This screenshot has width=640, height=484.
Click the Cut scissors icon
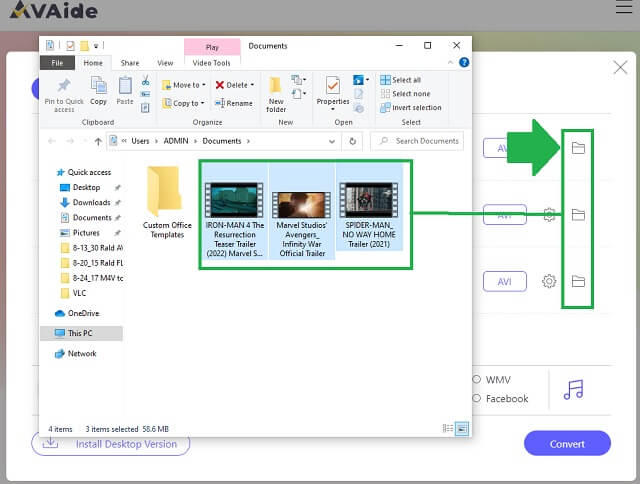pyautogui.click(x=145, y=80)
